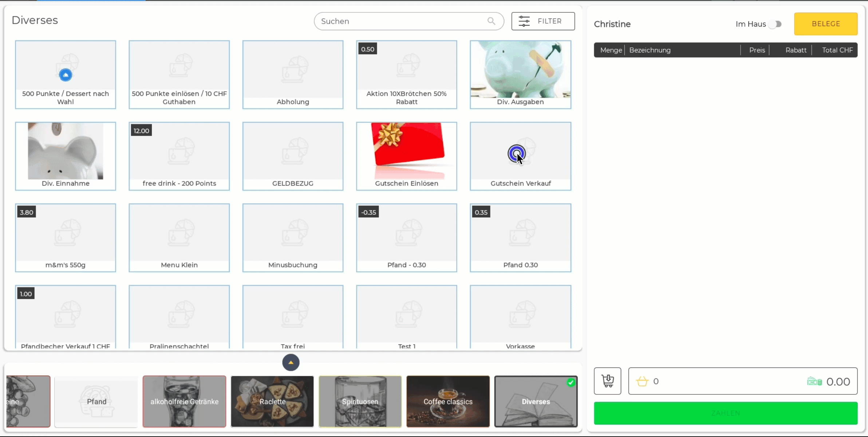868x437 pixels.
Task: Select the Div. Ausgaben piggy bank tile
Action: click(x=520, y=74)
